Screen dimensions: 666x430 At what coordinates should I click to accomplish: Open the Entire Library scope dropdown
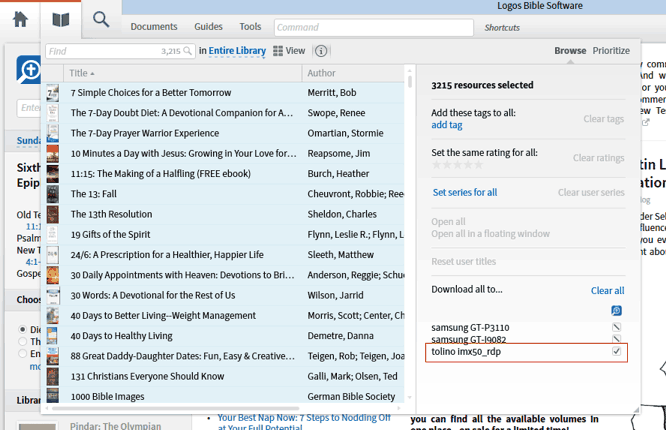[237, 51]
